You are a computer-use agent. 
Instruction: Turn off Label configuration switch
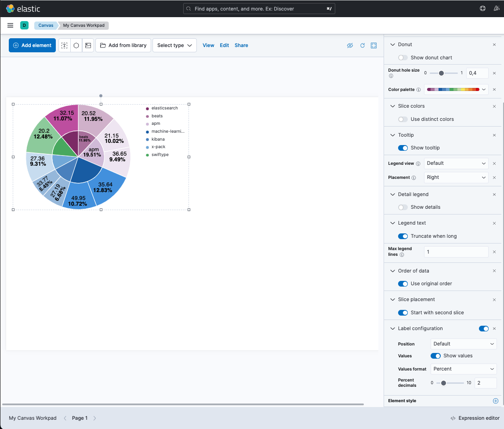click(x=484, y=329)
